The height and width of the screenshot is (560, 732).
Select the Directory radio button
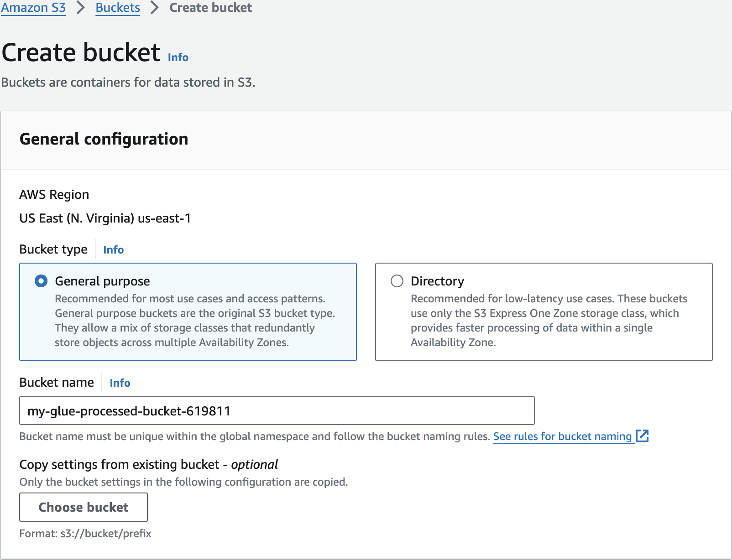click(397, 281)
